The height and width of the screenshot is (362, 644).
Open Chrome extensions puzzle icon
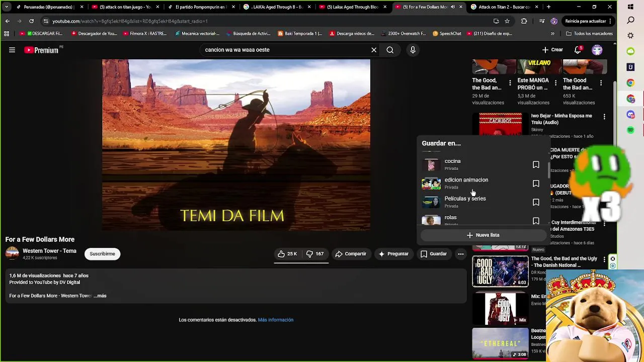[524, 21]
